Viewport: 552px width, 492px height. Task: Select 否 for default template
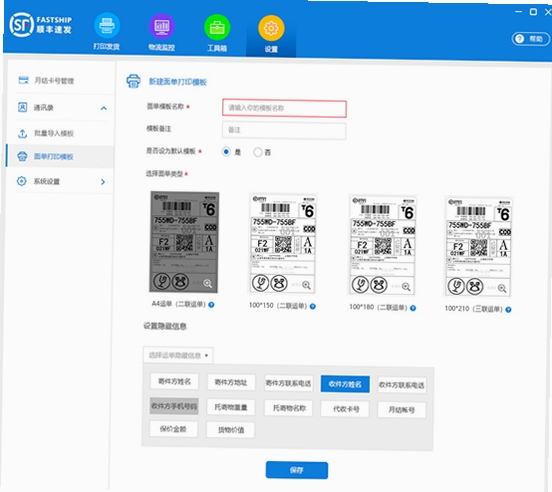coord(258,152)
